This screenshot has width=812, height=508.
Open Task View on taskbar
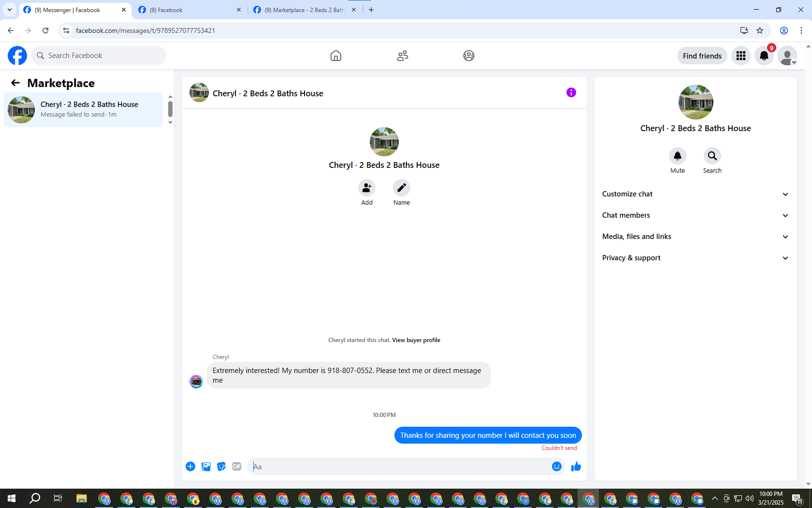[x=58, y=498]
